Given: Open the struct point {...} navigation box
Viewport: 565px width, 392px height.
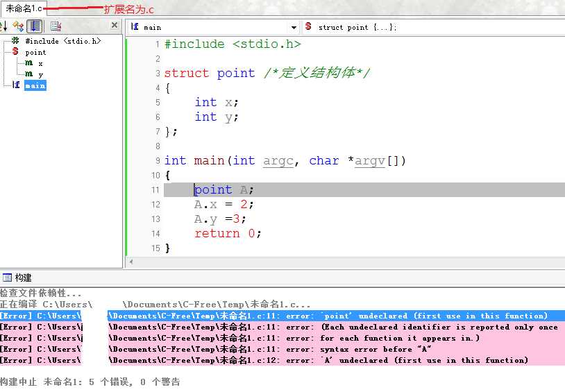Looking at the screenshot, I should (x=432, y=27).
